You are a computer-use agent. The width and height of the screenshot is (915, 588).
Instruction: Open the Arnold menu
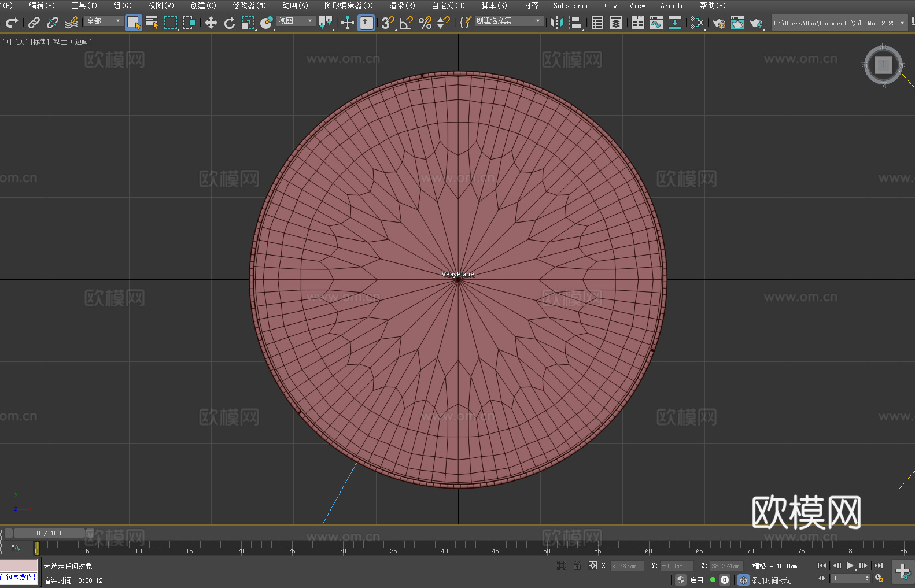tap(672, 5)
